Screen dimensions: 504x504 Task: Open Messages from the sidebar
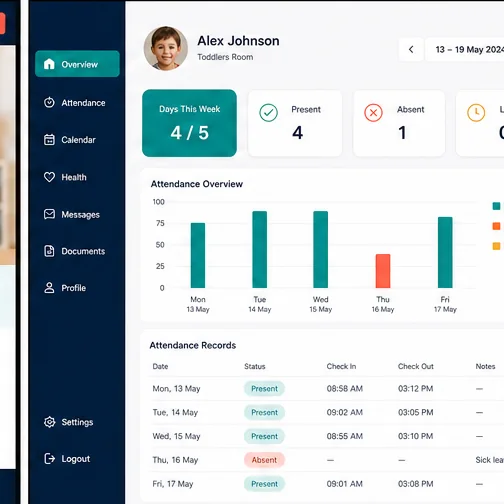pyautogui.click(x=72, y=214)
